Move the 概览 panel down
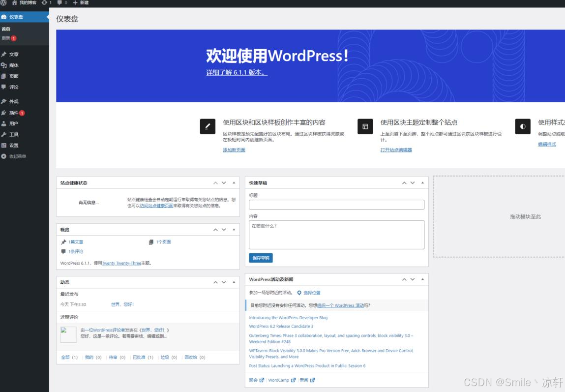 [224, 230]
